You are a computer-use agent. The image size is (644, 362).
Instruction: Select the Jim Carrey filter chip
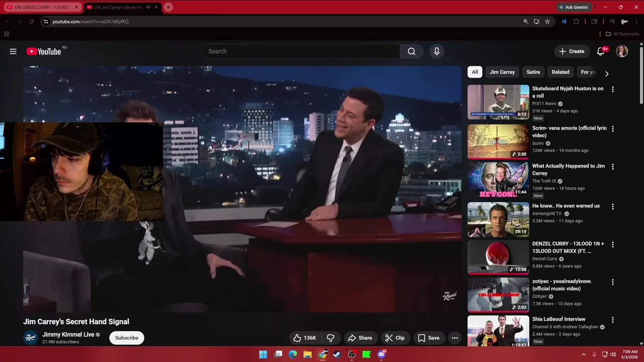click(502, 72)
